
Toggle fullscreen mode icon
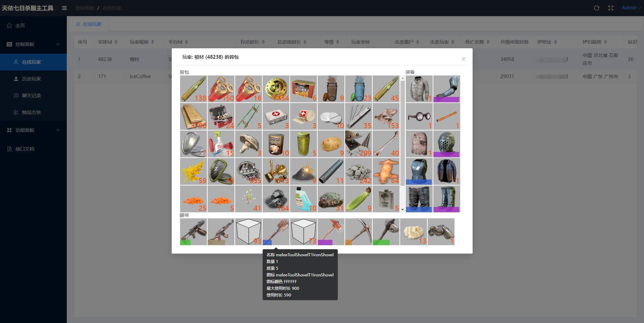coord(611,8)
